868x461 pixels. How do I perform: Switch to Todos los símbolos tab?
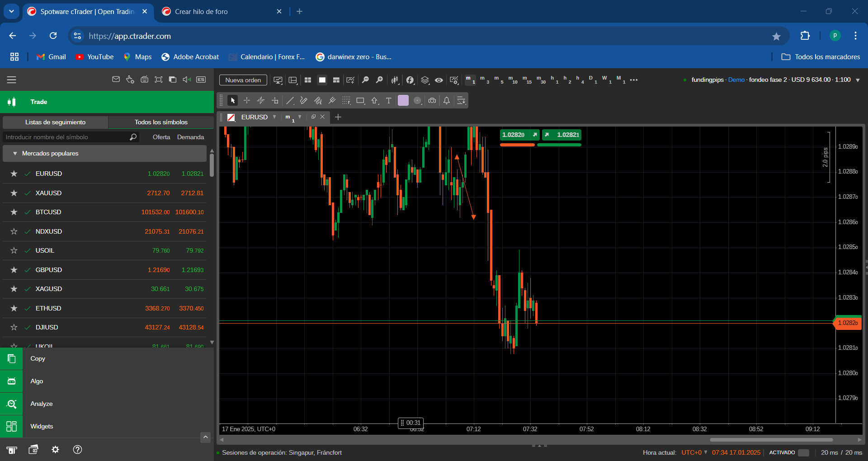[161, 122]
